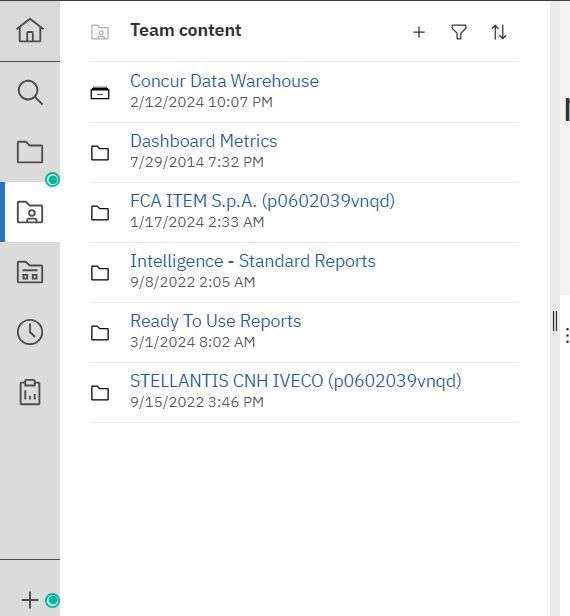Open FCA ITEM S.p.A. folder

pos(262,201)
